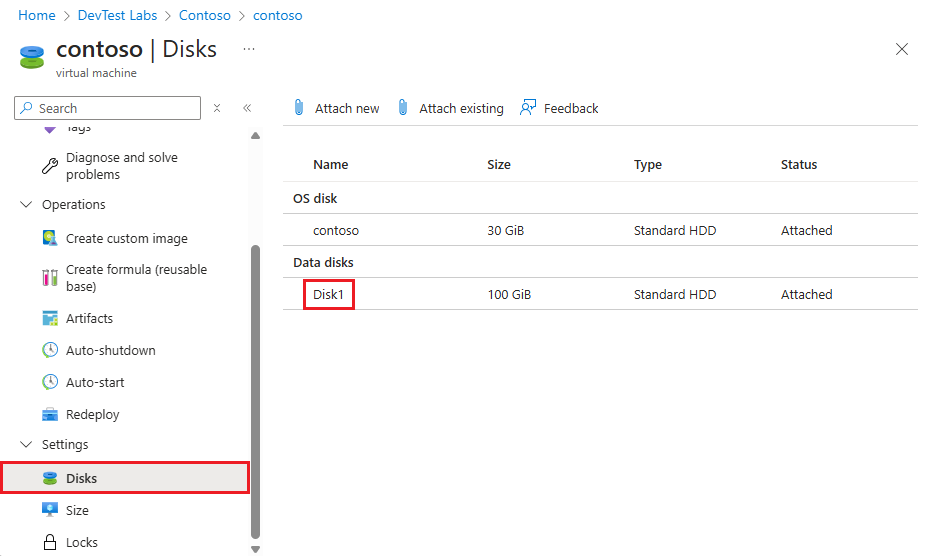Click the Create custom image icon
This screenshot has height=556, width=929.
click(x=50, y=238)
